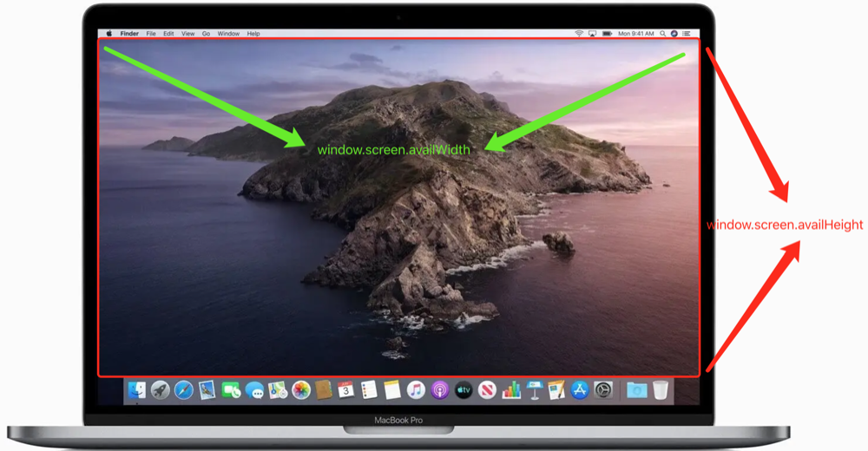Viewport: 868px width, 451px height.
Task: Open FaceTime in the Dock
Action: 231,390
